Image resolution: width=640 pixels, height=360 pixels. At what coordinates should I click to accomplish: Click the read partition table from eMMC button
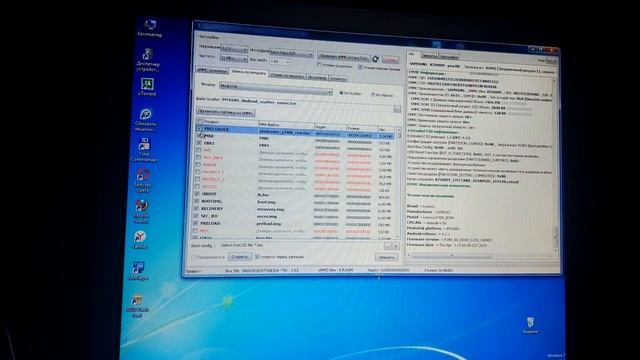point(226,112)
